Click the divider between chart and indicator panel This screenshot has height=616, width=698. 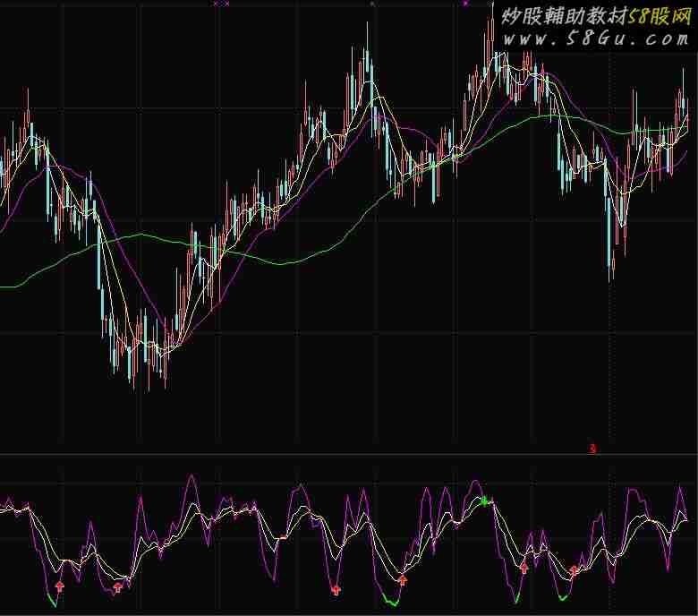point(349,455)
